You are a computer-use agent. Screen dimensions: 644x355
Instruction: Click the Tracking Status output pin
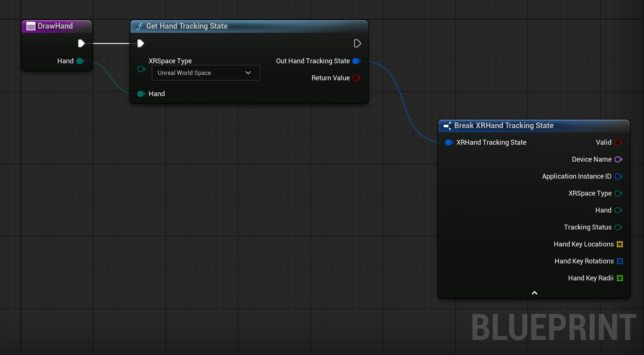click(618, 227)
